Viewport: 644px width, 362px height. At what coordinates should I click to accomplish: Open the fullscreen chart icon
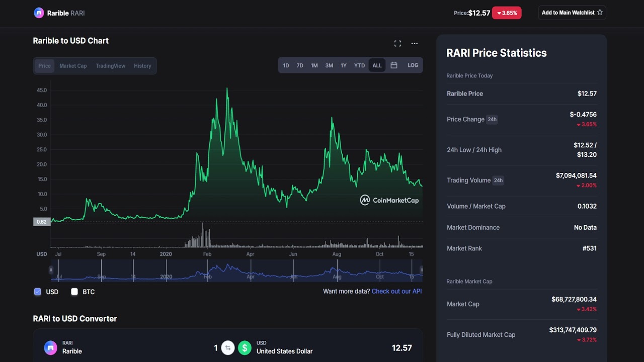pos(397,44)
